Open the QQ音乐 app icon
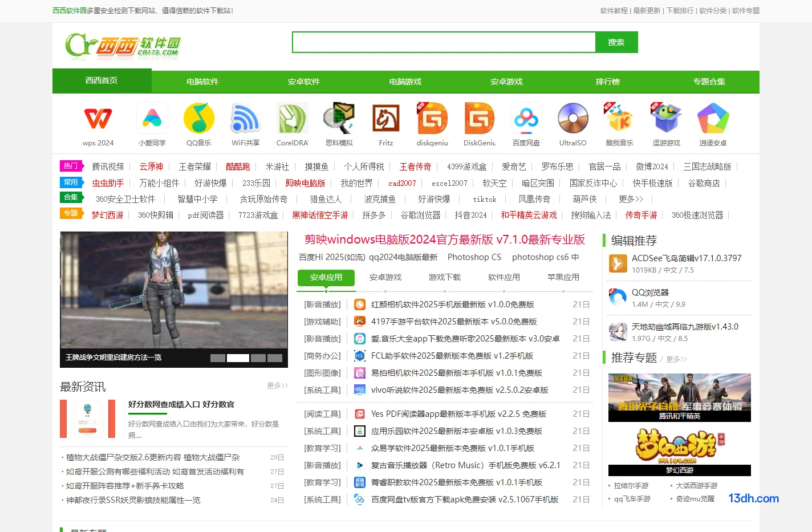The height and width of the screenshot is (532, 812). point(199,119)
